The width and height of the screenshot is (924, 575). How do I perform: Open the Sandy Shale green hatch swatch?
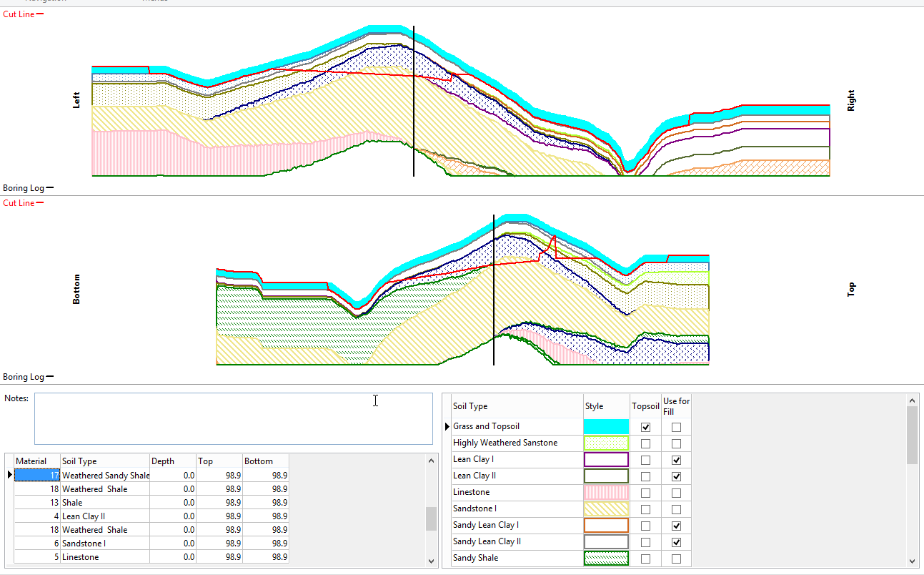coord(606,558)
